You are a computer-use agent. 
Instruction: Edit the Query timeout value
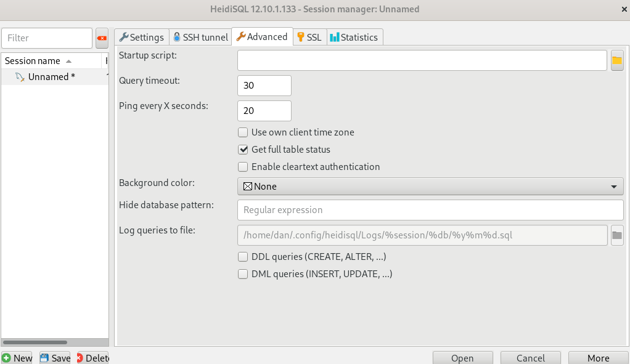pos(264,86)
